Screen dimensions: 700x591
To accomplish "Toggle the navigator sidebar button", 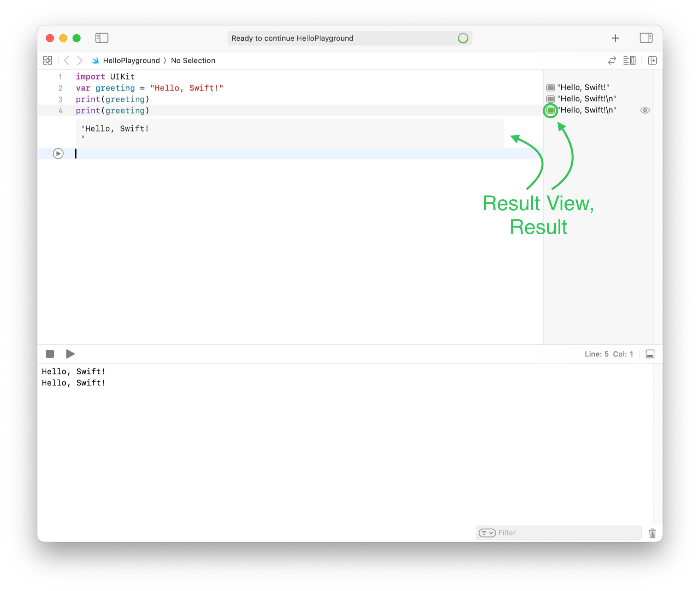I will pos(102,38).
